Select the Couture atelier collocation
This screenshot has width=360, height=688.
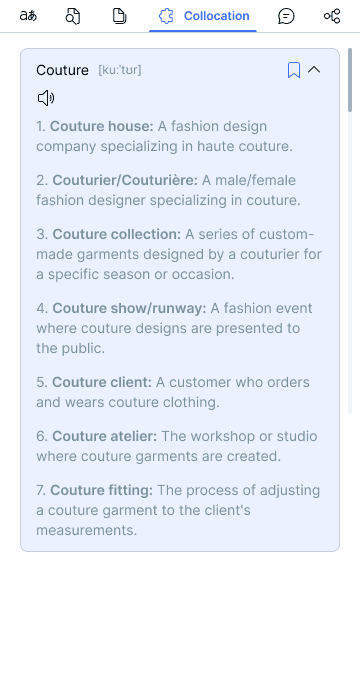tap(104, 437)
